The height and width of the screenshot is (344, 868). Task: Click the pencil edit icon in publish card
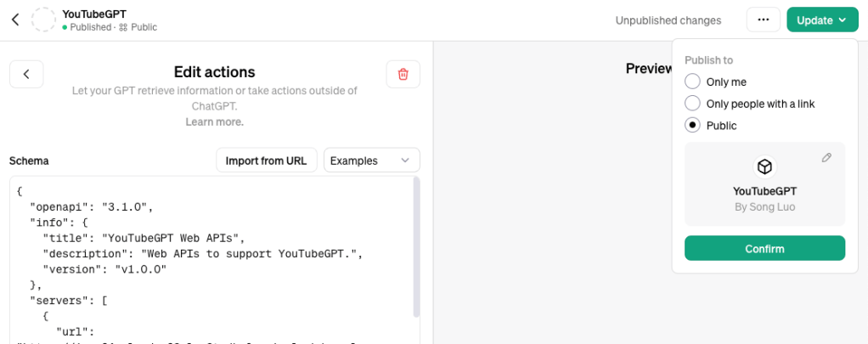click(x=826, y=158)
